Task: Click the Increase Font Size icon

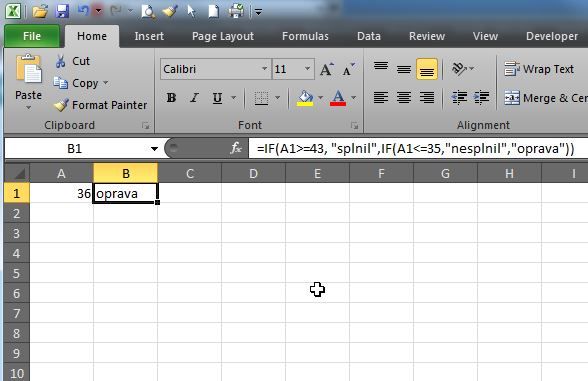Action: [327, 69]
